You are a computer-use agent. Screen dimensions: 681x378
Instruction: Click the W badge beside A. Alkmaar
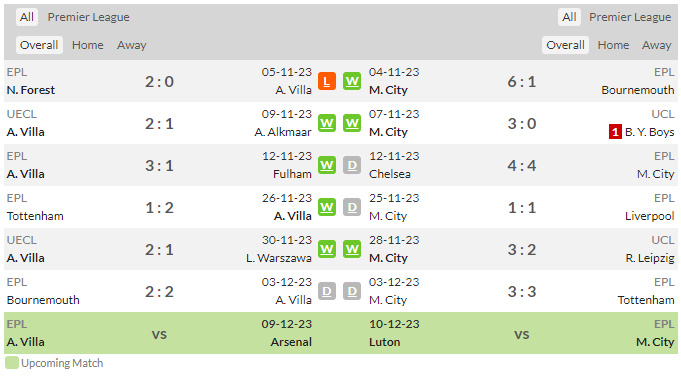click(x=327, y=123)
